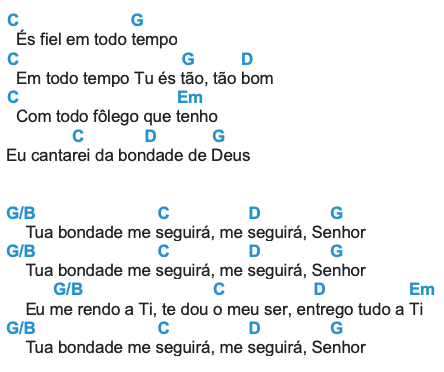This screenshot has height=372, width=444.
Task: Click the C chord above "Com todo fôlego" line
Action: tap(13, 97)
